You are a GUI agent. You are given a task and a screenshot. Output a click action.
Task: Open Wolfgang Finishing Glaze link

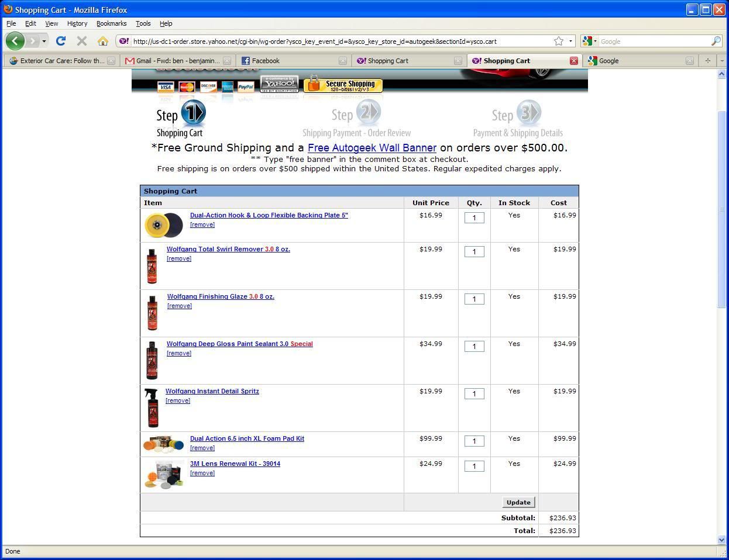(221, 296)
